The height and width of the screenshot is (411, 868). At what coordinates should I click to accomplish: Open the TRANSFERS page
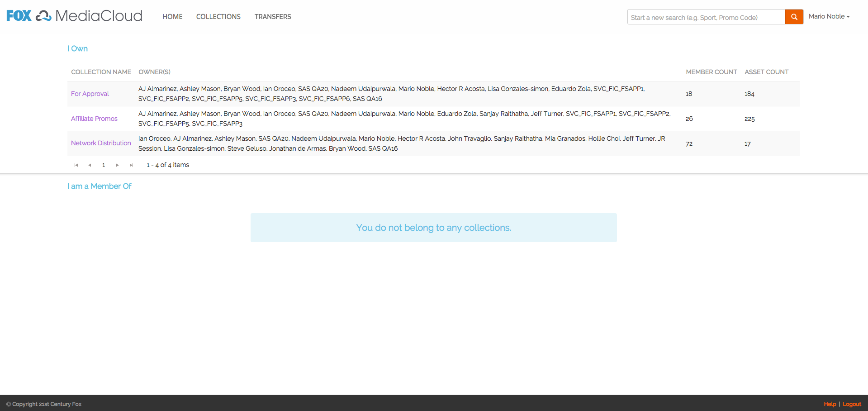tap(273, 17)
